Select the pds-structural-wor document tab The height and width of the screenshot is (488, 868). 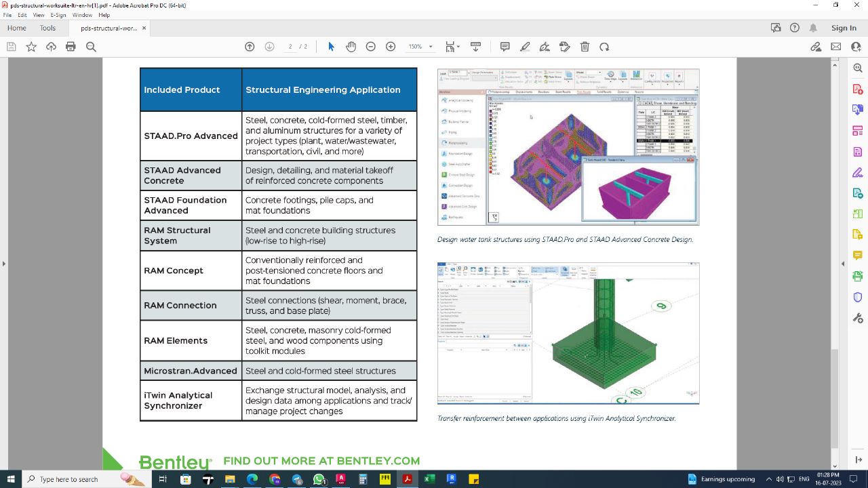[x=108, y=28]
